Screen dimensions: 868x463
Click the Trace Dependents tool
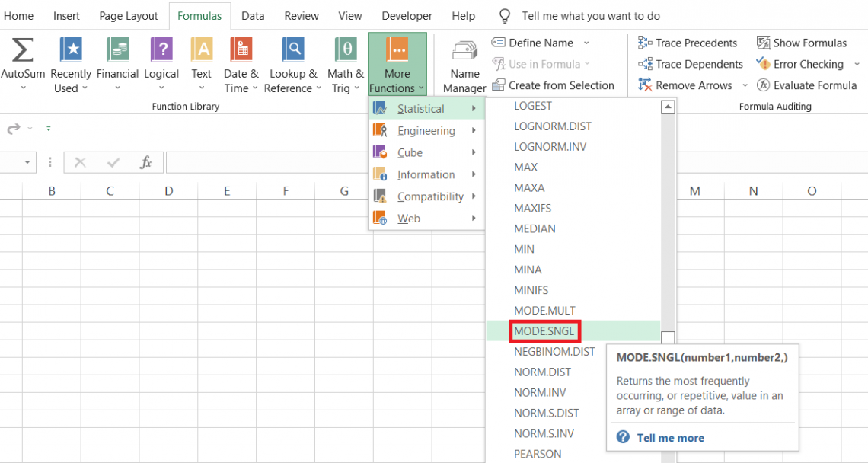(x=689, y=64)
